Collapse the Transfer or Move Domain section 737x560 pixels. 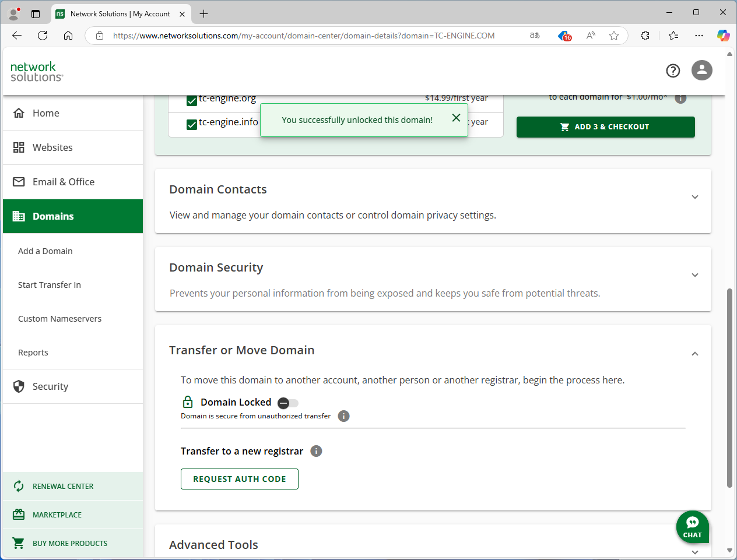point(694,354)
